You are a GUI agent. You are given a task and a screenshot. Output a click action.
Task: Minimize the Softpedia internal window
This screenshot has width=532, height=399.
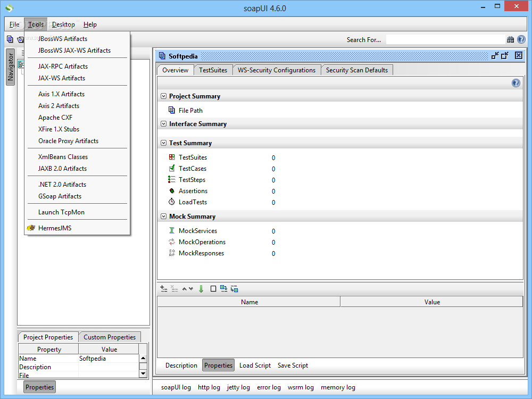click(495, 56)
